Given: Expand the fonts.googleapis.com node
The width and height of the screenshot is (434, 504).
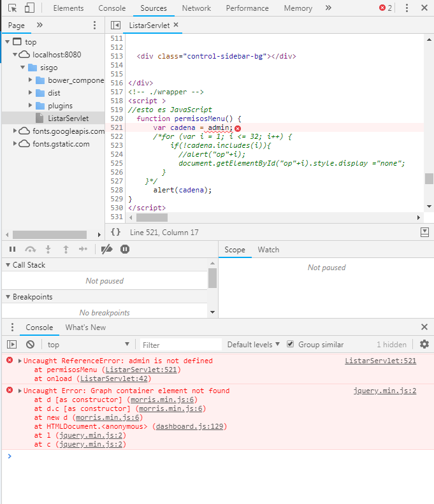Looking at the screenshot, I should pos(15,131).
